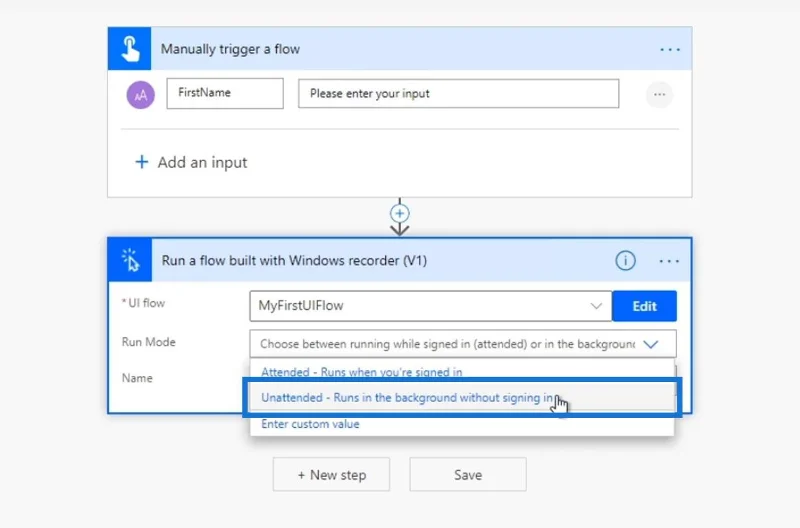Save the flow
The height and width of the screenshot is (528, 800).
468,474
